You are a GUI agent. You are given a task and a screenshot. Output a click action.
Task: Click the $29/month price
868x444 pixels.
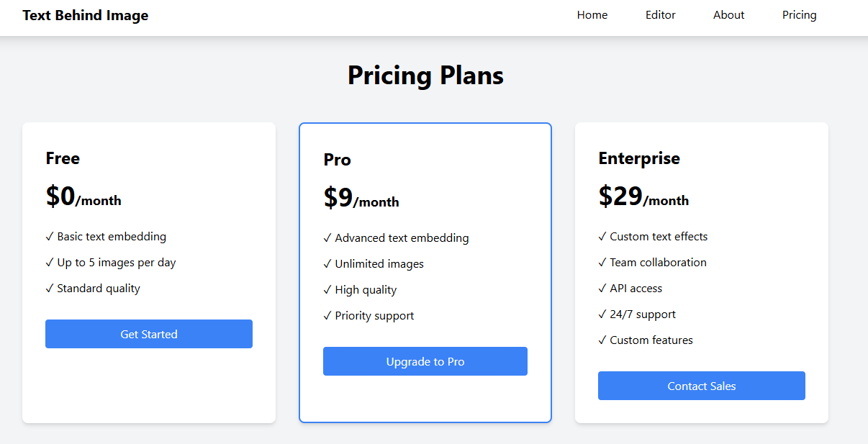[x=643, y=197]
